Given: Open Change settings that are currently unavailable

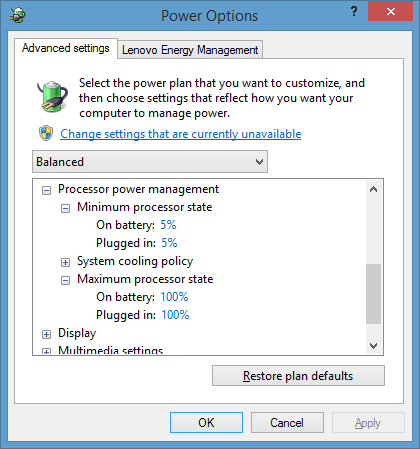Looking at the screenshot, I should tap(180, 134).
